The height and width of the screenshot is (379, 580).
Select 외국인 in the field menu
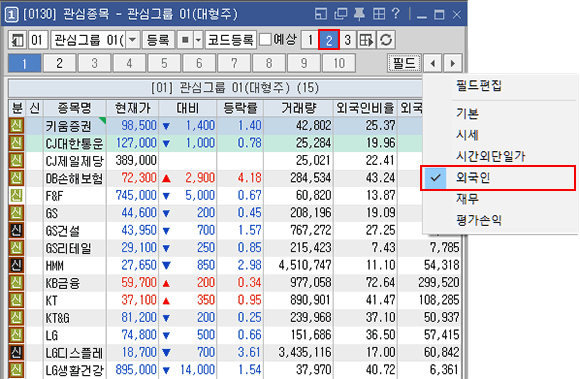(498, 178)
